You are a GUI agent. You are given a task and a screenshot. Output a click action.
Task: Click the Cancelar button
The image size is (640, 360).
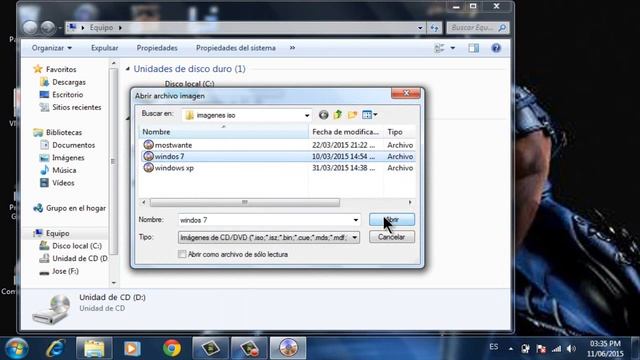(392, 237)
